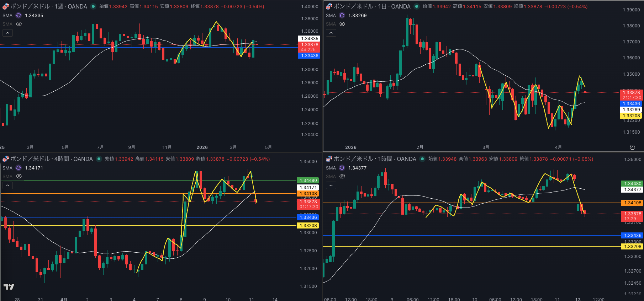Click the green market status dot on the 1週 chart
The image size is (644, 301).
tap(93, 6)
